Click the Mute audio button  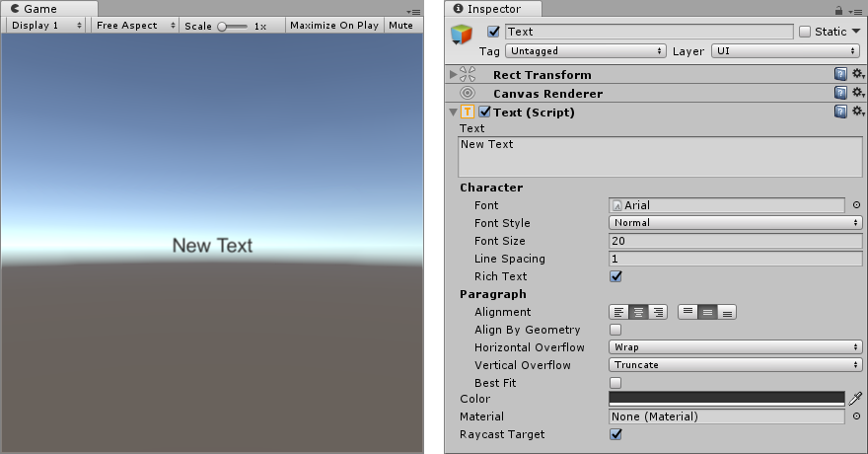click(400, 26)
